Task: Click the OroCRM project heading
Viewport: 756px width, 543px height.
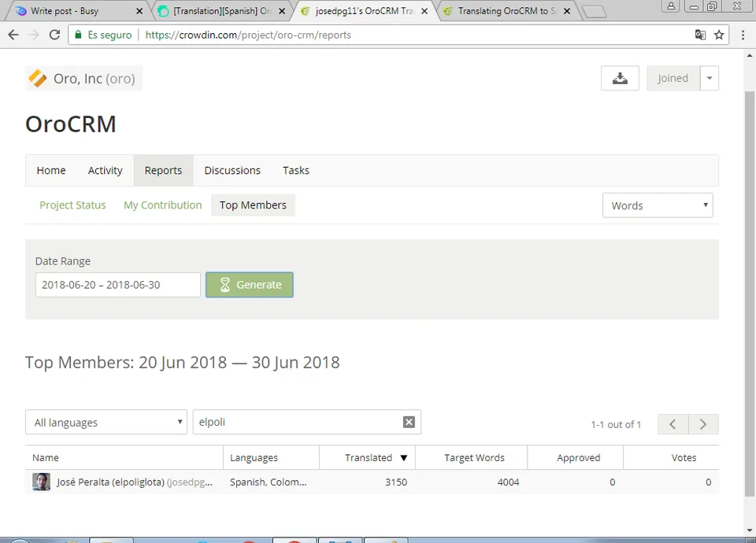Action: coord(71,124)
